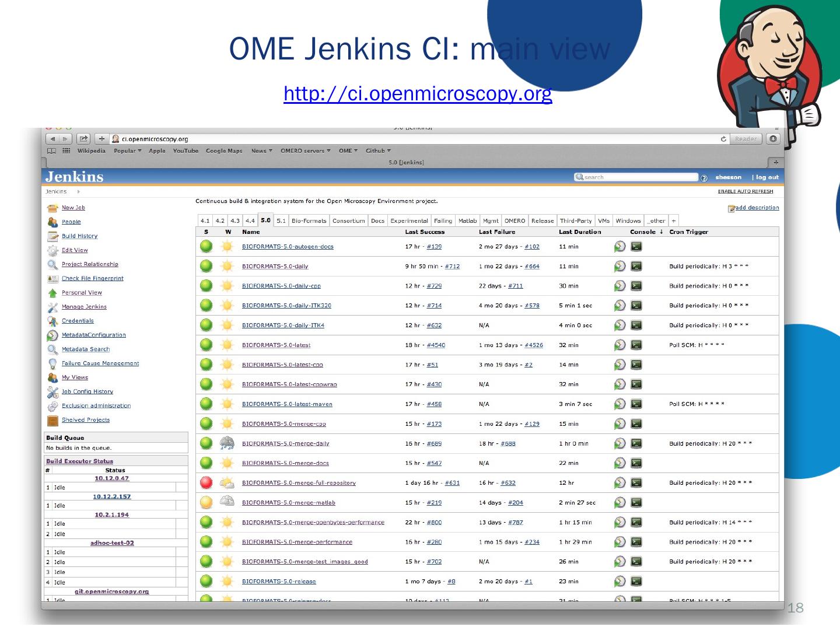
Task: Expand the Github bookmarks dropdown
Action: pyautogui.click(x=378, y=151)
